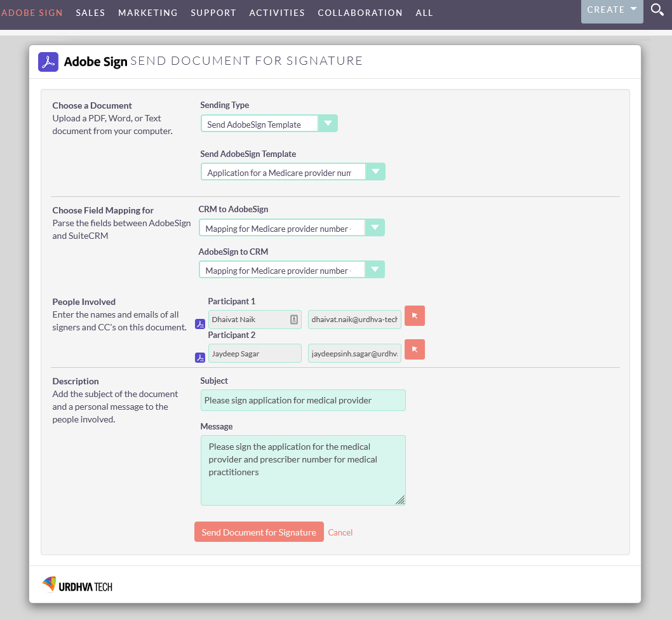Click the search magnifier icon
The height and width of the screenshot is (620, 672).
657,10
